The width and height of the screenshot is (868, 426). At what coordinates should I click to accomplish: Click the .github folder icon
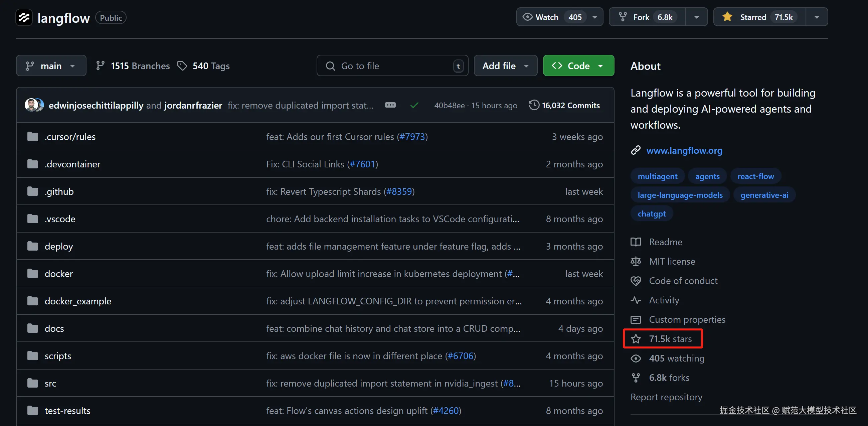[33, 191]
